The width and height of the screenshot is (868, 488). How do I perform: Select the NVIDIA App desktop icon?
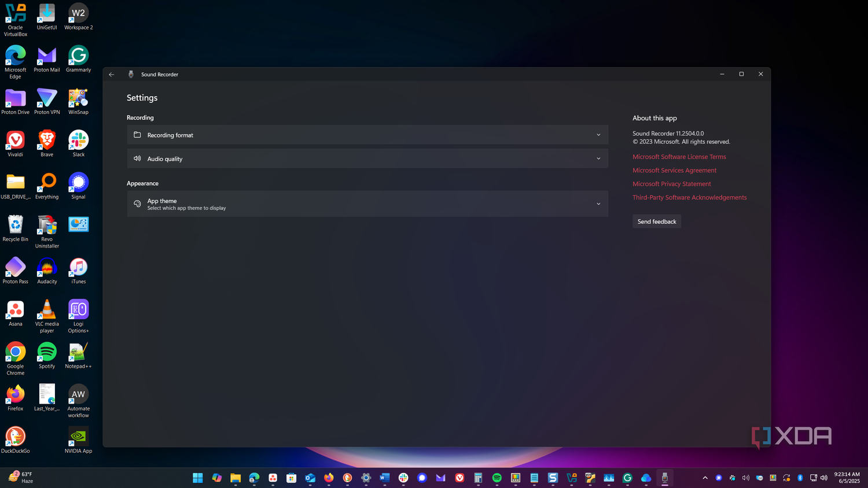click(79, 441)
